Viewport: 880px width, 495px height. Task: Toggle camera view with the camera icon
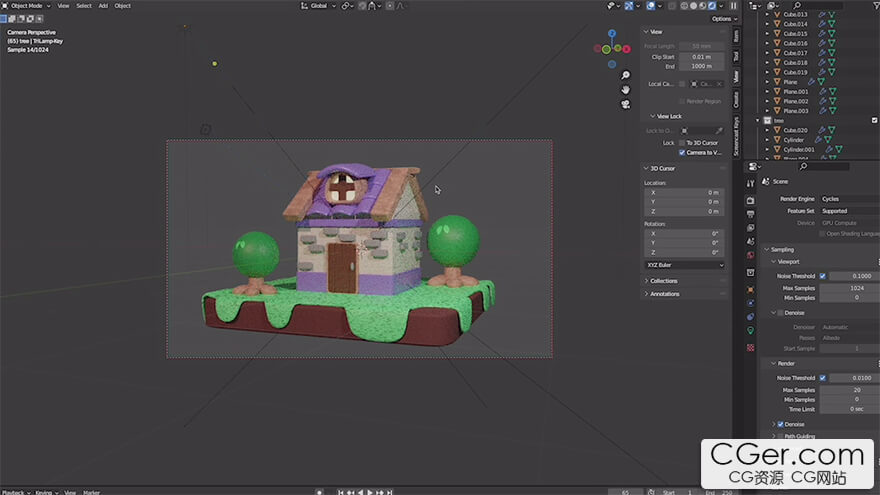click(625, 104)
